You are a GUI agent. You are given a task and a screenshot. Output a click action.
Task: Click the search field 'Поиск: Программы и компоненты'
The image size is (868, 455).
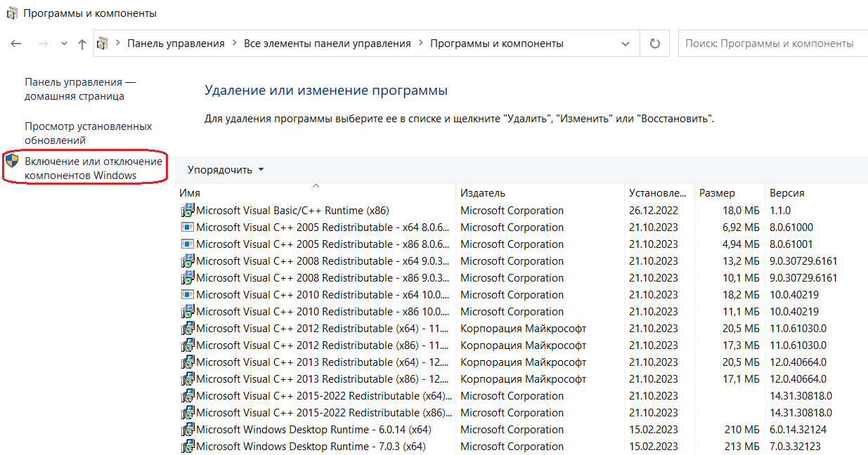click(773, 44)
